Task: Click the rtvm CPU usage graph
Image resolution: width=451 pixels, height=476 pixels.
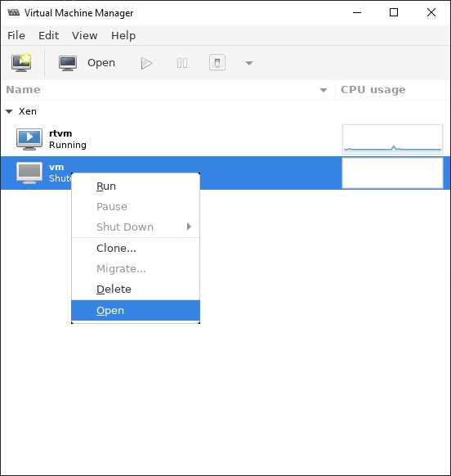Action: (x=392, y=139)
